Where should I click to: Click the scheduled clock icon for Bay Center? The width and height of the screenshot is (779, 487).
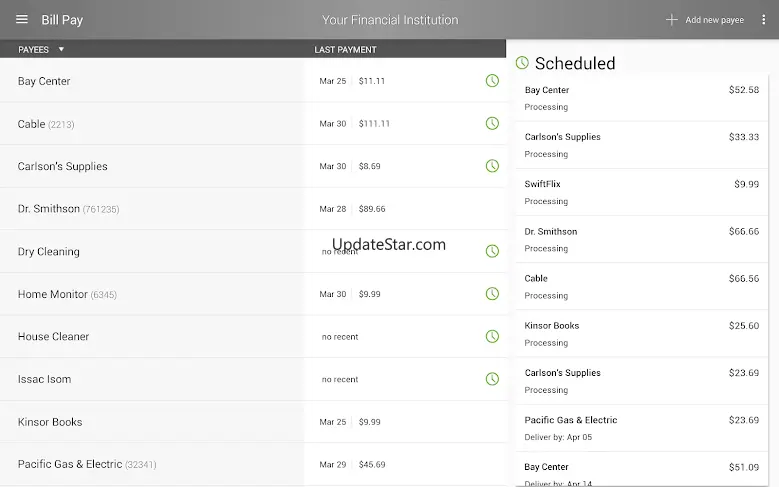[492, 81]
